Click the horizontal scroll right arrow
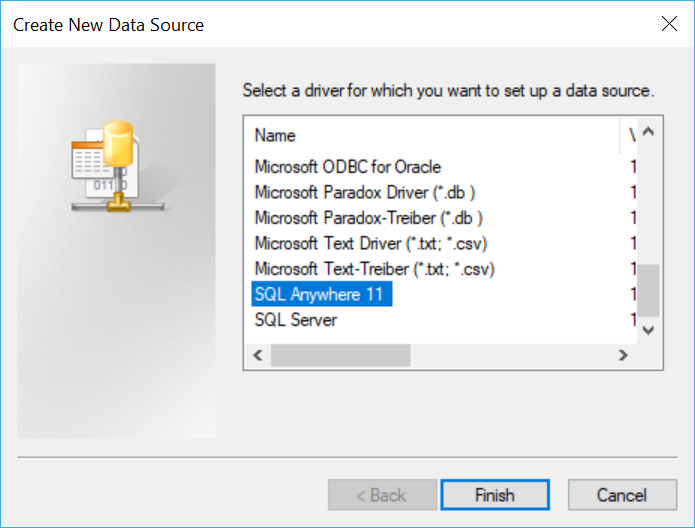Screen dimensions: 695x528 [623, 355]
